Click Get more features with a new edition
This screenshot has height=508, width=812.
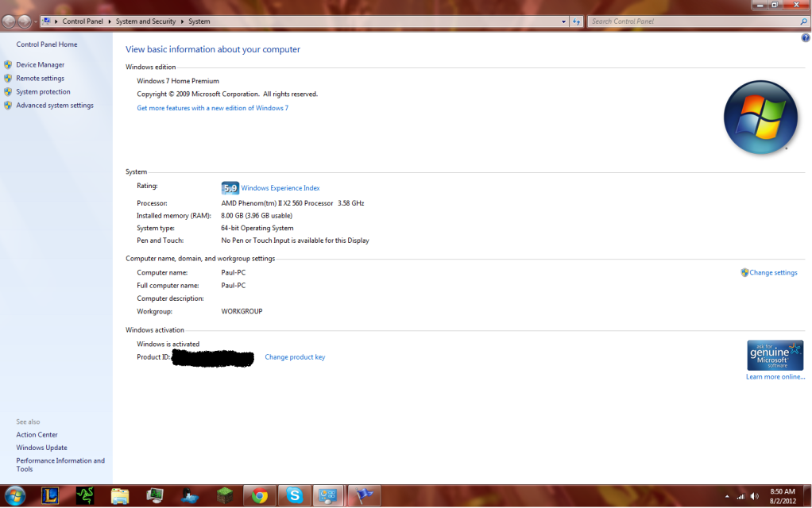[x=212, y=108]
